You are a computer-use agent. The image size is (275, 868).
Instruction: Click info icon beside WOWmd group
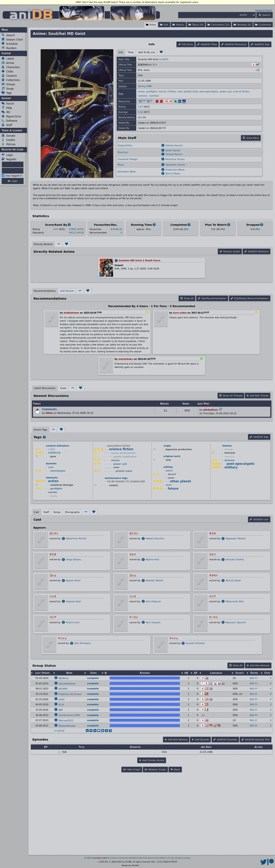(x=56, y=678)
